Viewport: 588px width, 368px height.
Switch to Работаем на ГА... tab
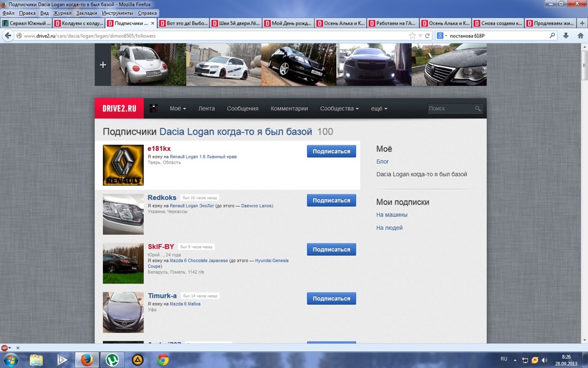[x=393, y=23]
